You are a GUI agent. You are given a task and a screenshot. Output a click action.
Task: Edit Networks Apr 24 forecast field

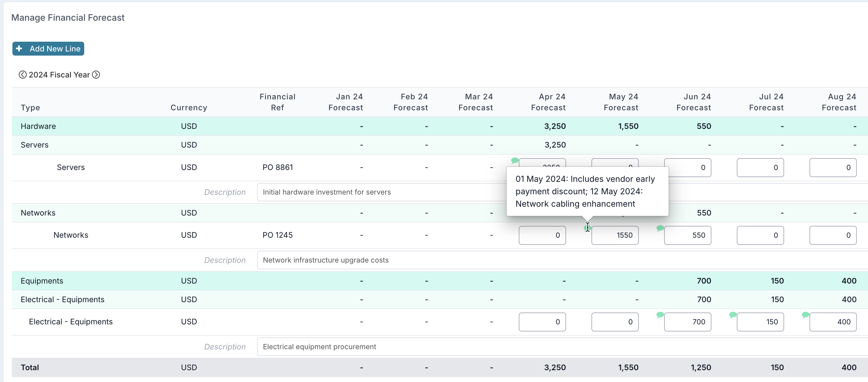[x=542, y=235]
